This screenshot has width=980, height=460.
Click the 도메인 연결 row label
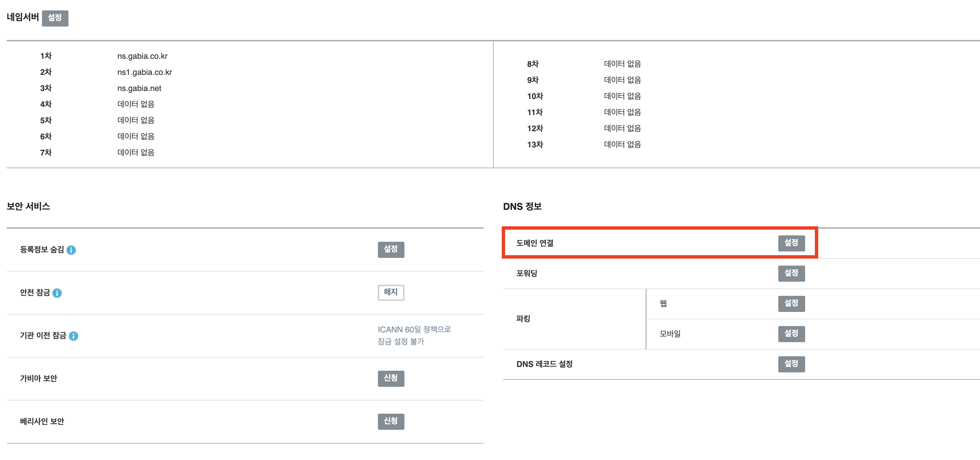pos(535,243)
